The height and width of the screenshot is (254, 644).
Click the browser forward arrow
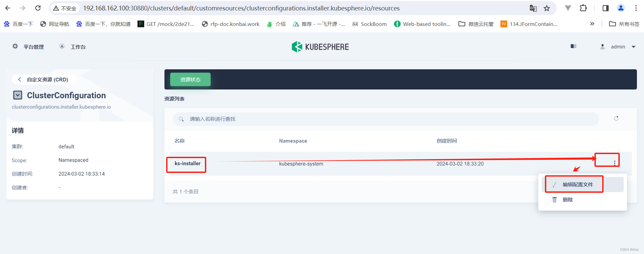[23, 8]
